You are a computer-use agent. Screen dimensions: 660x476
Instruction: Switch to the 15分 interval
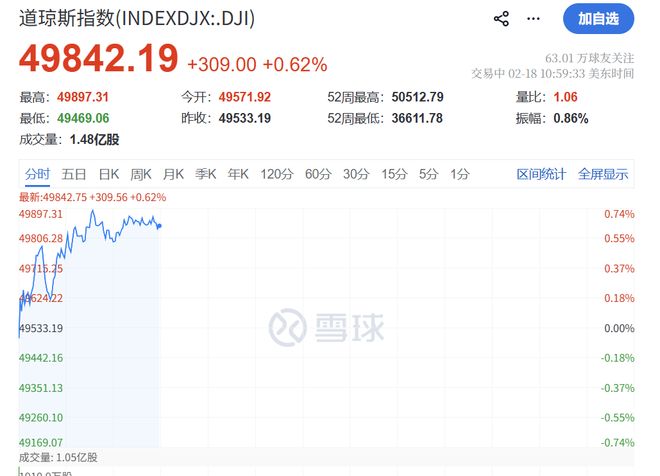[394, 174]
